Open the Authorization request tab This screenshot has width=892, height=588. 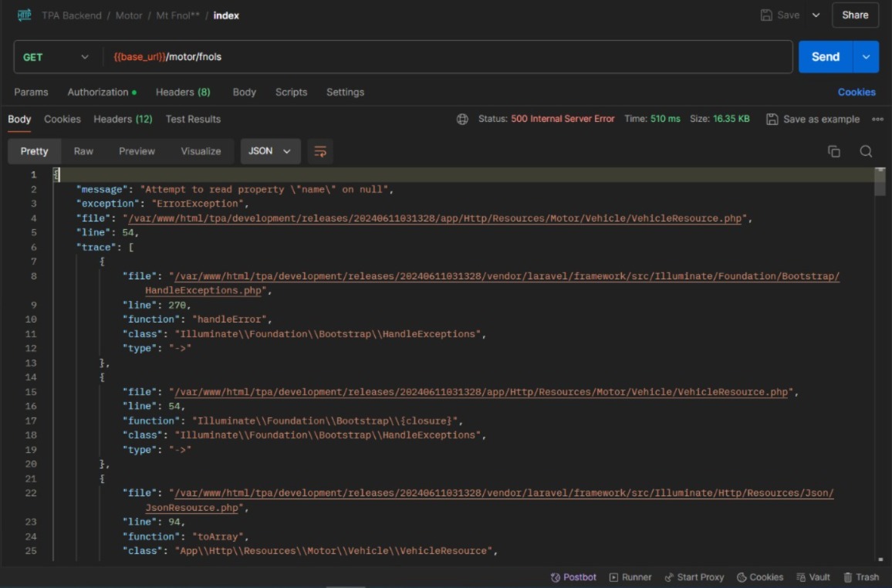click(98, 92)
